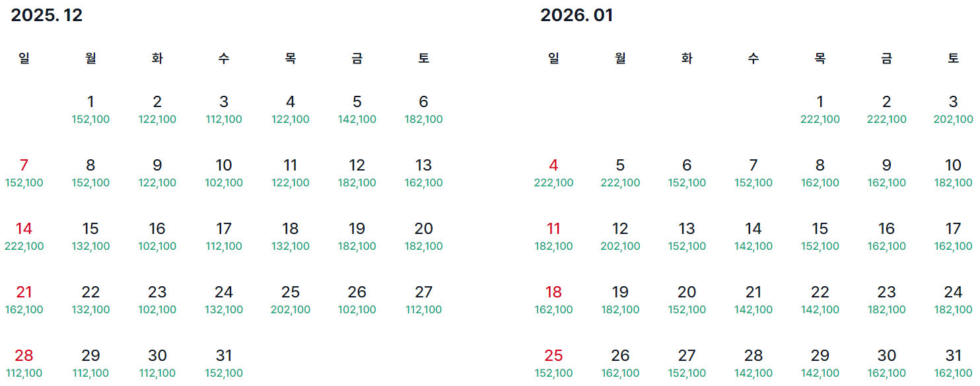Click the 일 column header in December calendar
Image resolution: width=980 pixels, height=386 pixels.
[x=24, y=58]
